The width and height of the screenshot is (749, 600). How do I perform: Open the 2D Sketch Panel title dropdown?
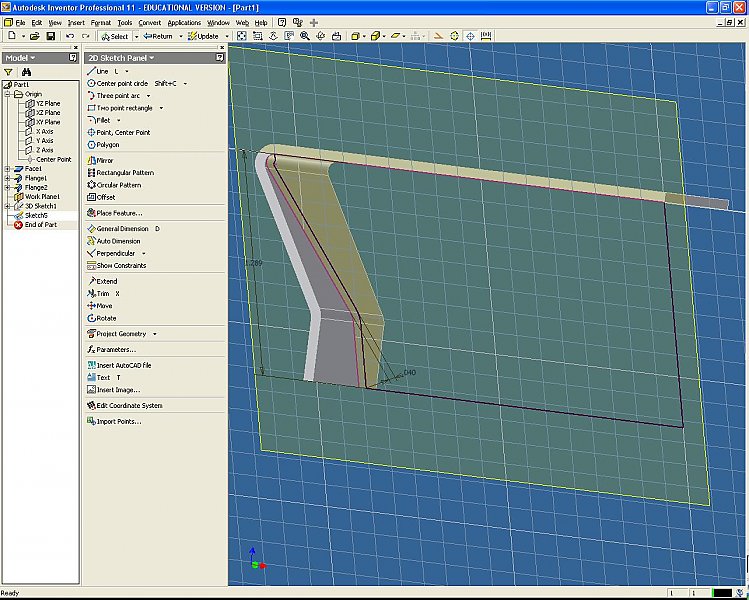point(152,58)
